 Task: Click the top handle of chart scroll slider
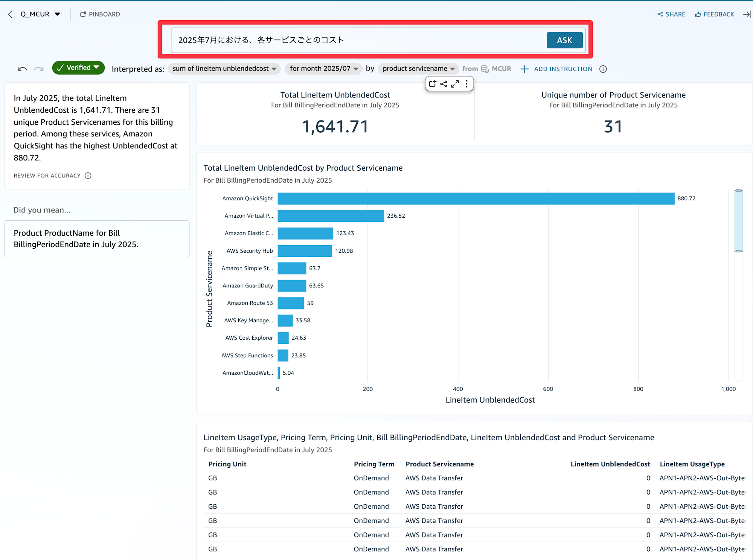(739, 191)
